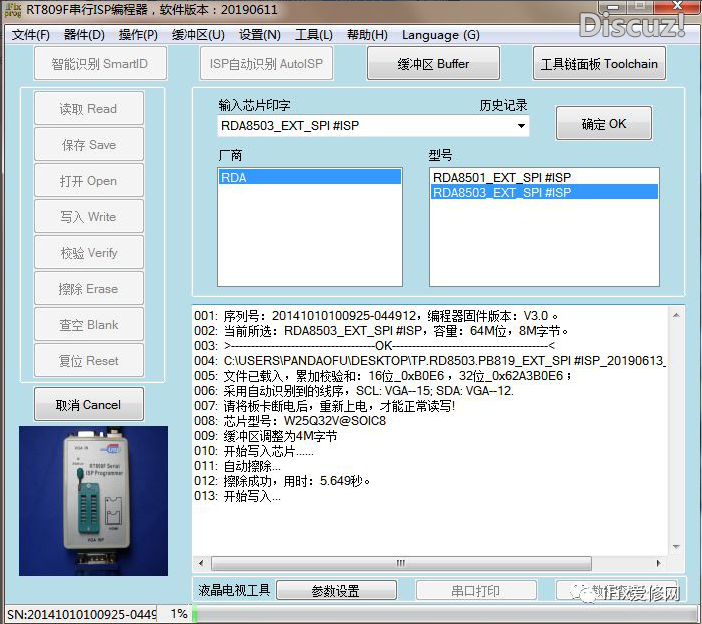
Task: Open the 工具链面板 Toolchain panel
Action: click(x=599, y=64)
